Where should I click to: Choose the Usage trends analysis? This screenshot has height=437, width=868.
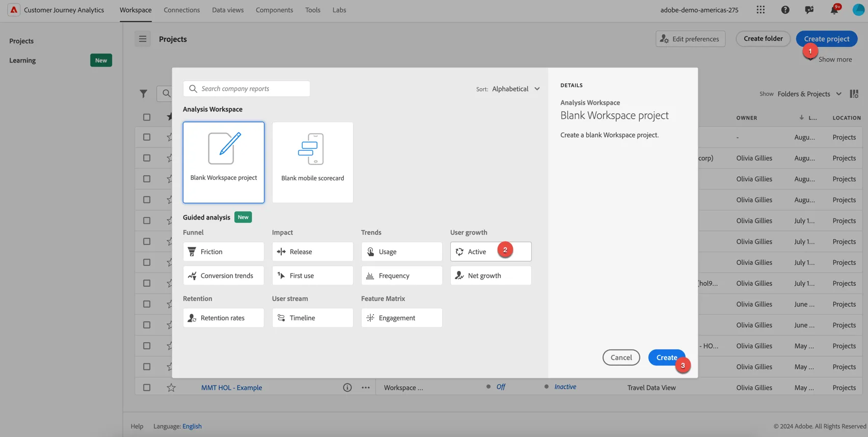tap(402, 252)
